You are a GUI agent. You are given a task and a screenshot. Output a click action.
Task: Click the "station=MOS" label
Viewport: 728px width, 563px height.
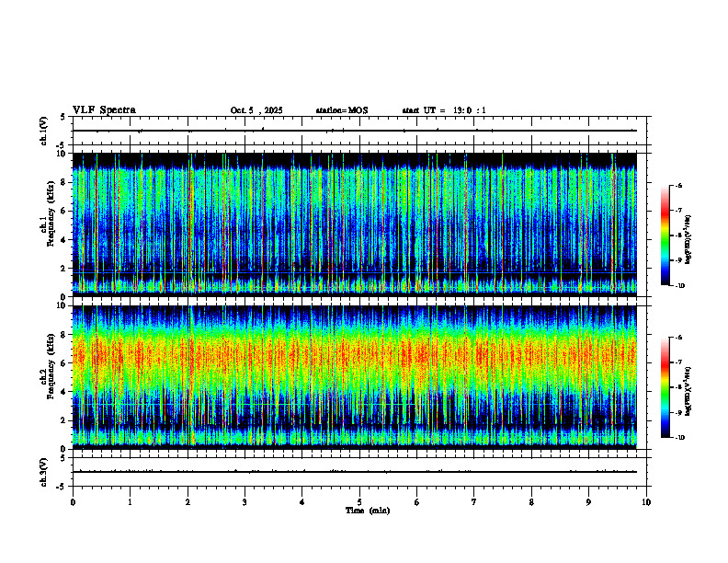pos(342,110)
